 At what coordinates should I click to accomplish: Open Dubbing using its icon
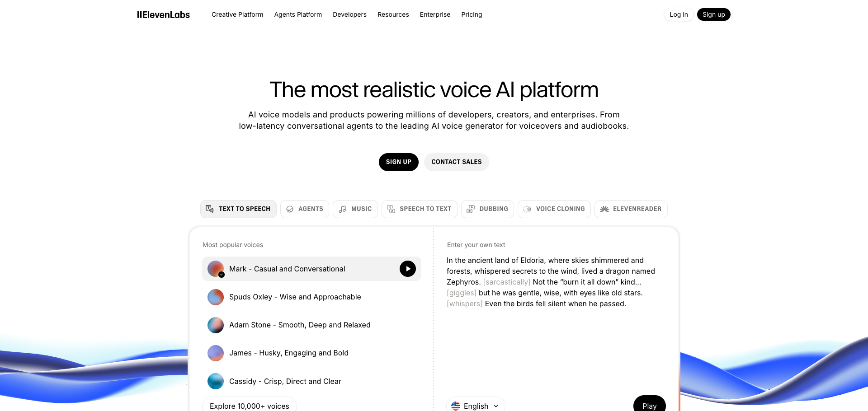471,209
